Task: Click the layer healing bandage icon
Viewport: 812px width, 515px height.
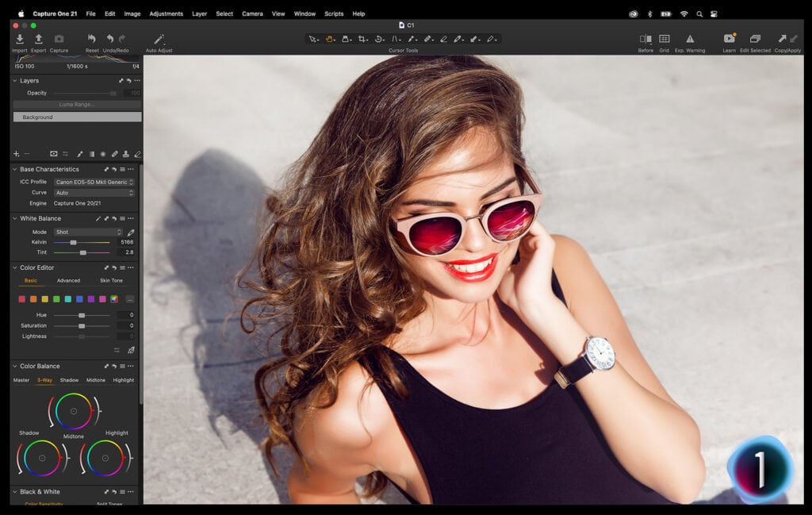Action: [x=114, y=154]
